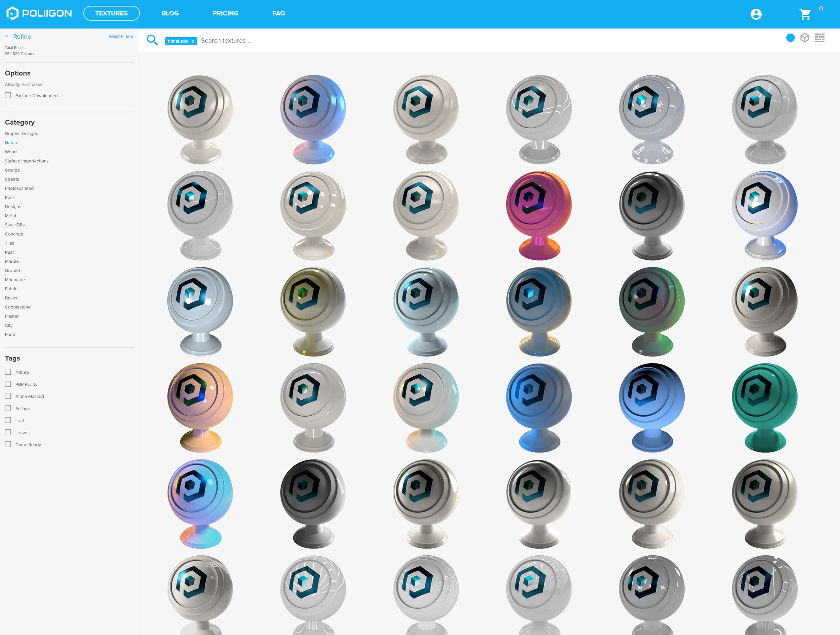Select the Photoscanned category
Screen dimensions: 840x635
[19, 188]
